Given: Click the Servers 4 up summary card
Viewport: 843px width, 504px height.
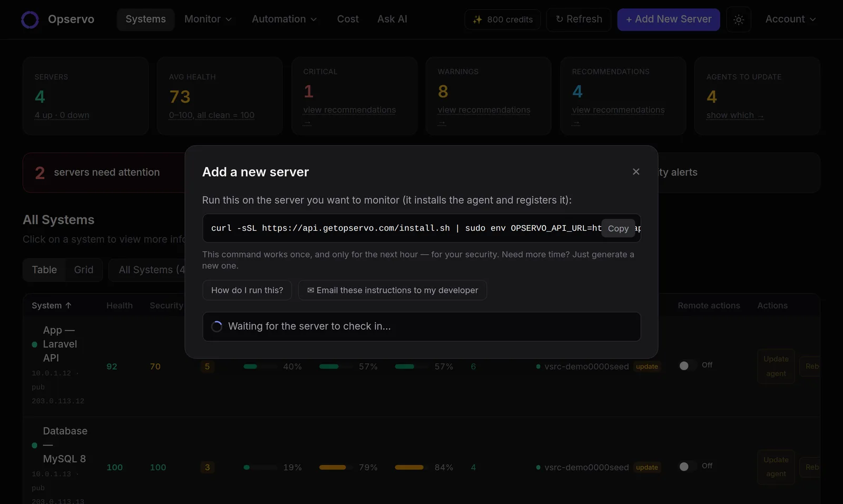Looking at the screenshot, I should (85, 96).
